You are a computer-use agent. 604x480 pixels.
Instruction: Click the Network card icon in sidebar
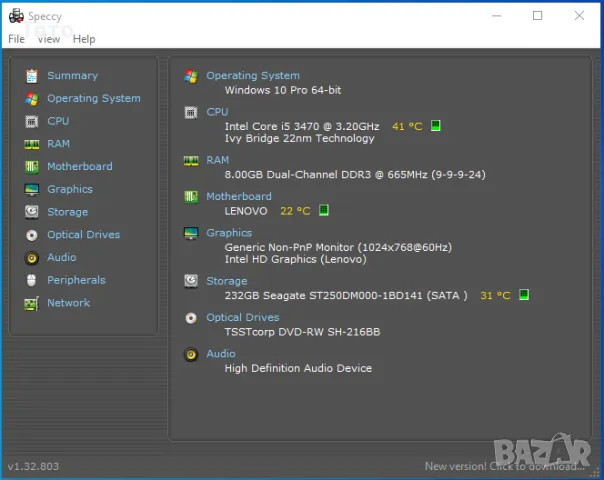(32, 303)
